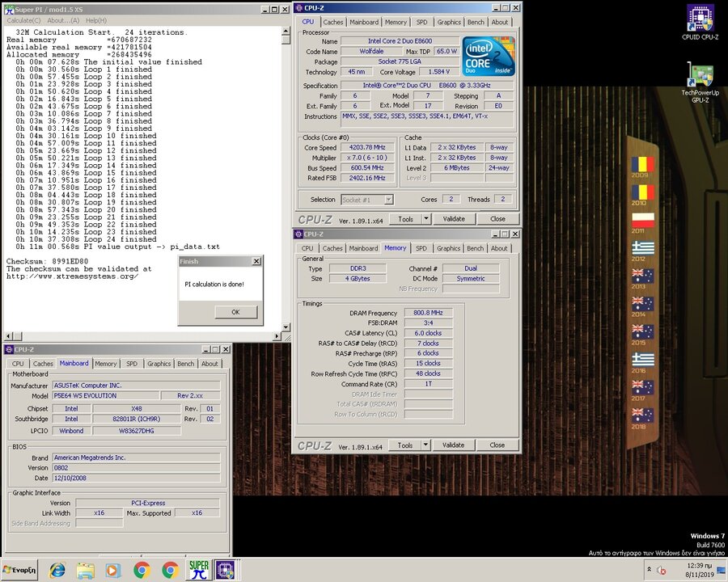The width and height of the screenshot is (728, 582).
Task: Click the CPU-Z icon in Mainboard window title
Action: (x=9, y=349)
